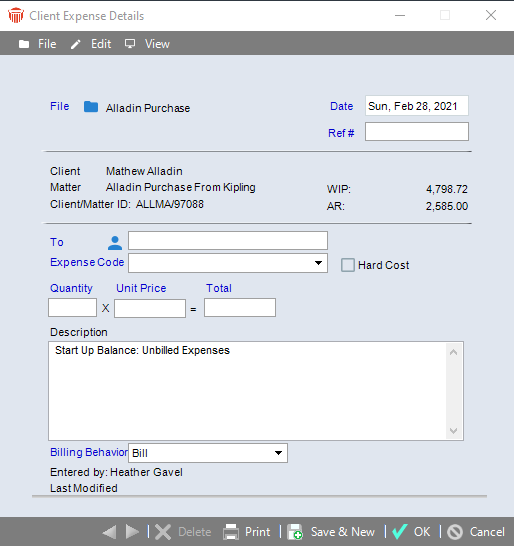Screen dimensions: 514x546
Task: Click the Print printer icon
Action: [231, 532]
